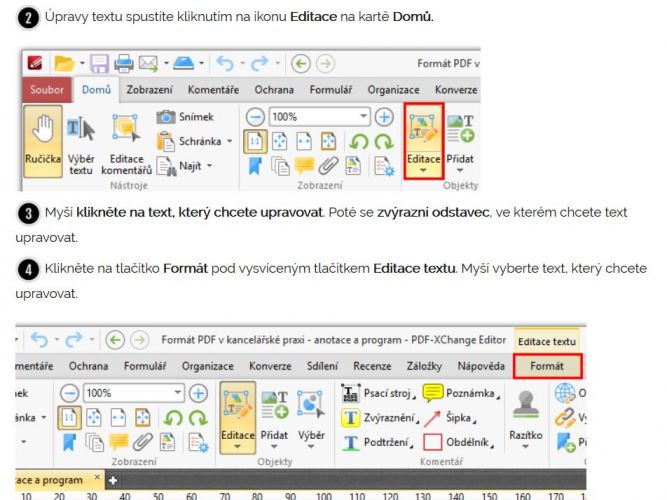Click the save floppy disk icon
The image size is (667, 500).
point(99,64)
